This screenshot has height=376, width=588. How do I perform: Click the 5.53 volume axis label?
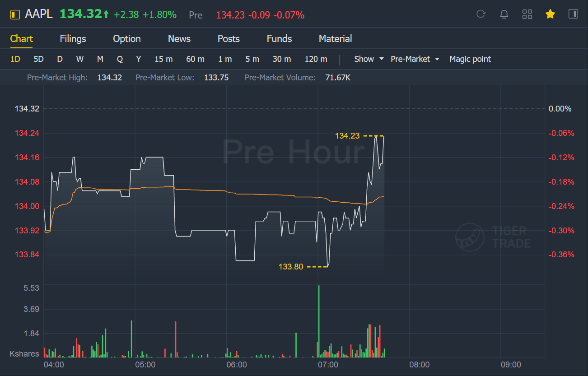31,288
